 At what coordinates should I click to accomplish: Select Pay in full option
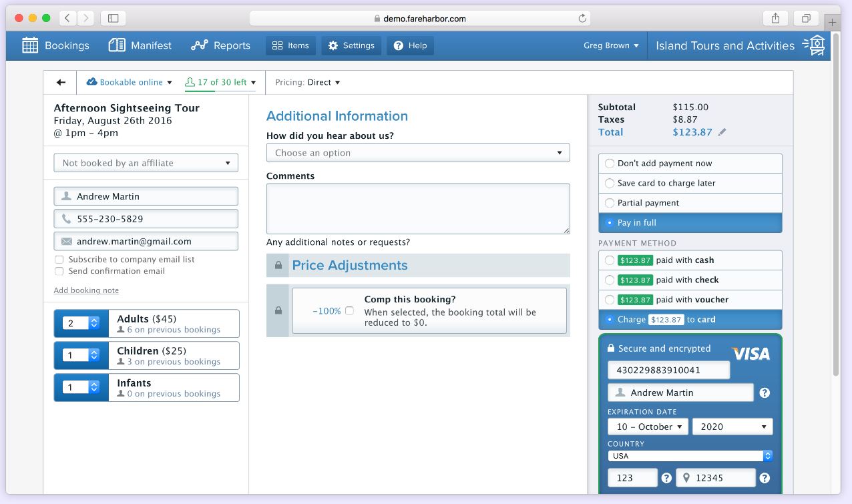point(690,223)
